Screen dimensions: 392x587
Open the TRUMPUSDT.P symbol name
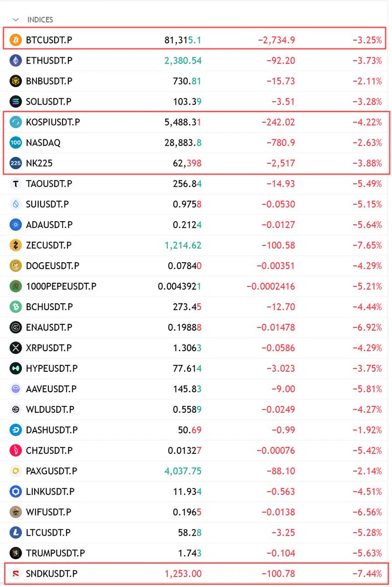(55, 553)
